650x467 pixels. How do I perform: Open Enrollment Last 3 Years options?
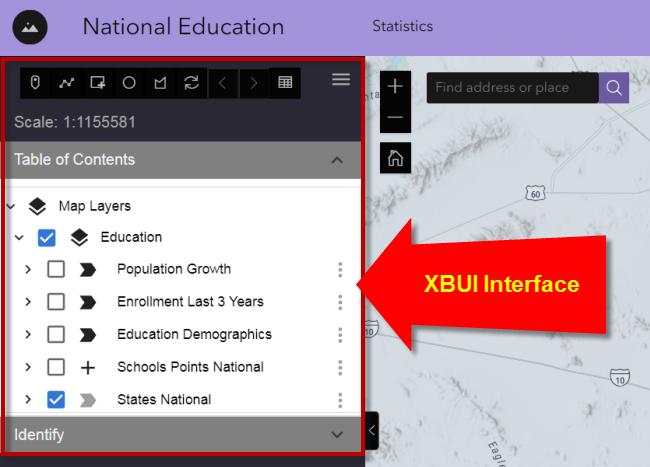[340, 302]
